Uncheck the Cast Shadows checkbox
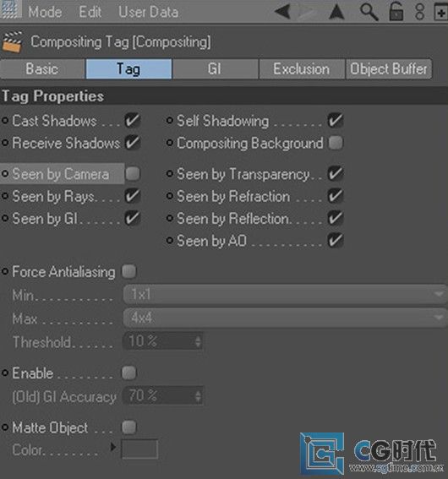448x479 pixels. pos(133,120)
